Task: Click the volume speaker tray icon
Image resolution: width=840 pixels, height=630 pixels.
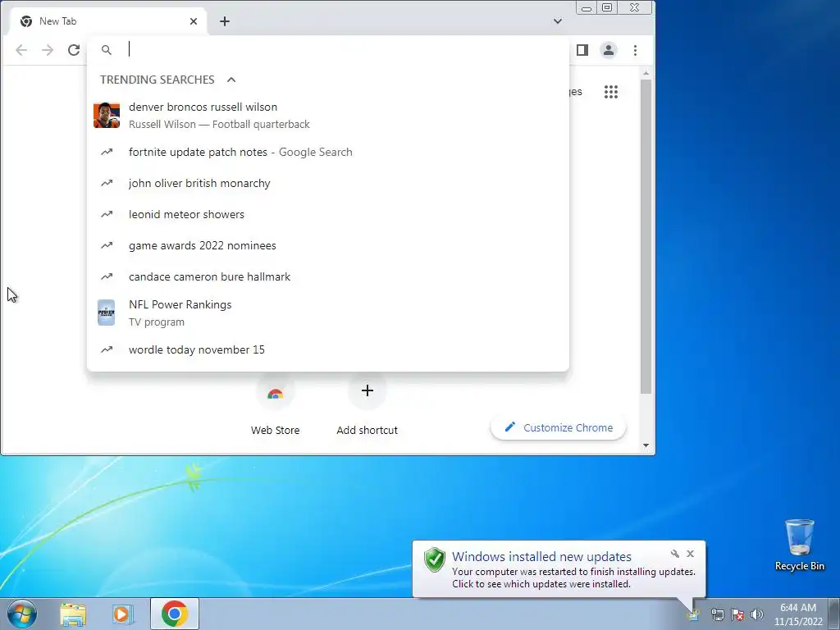Action: coord(757,614)
